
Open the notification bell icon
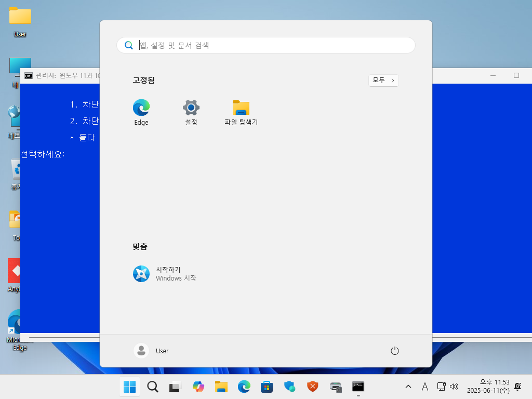[518, 387]
